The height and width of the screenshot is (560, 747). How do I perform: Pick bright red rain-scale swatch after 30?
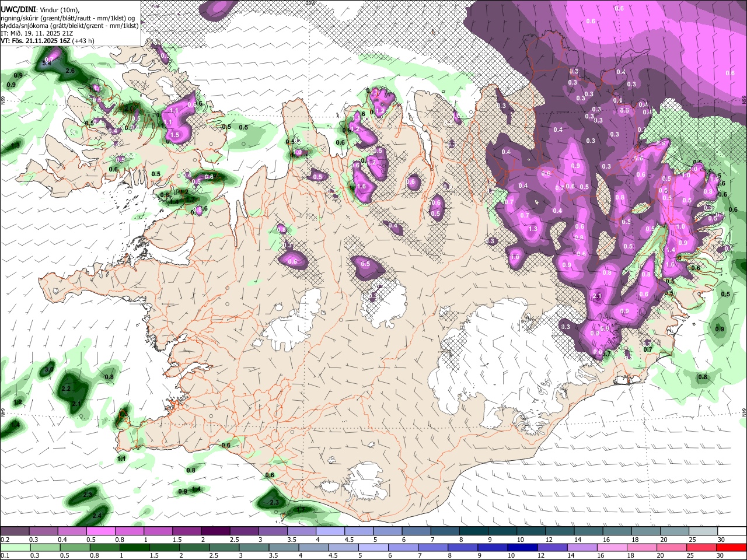pyautogui.click(x=731, y=547)
